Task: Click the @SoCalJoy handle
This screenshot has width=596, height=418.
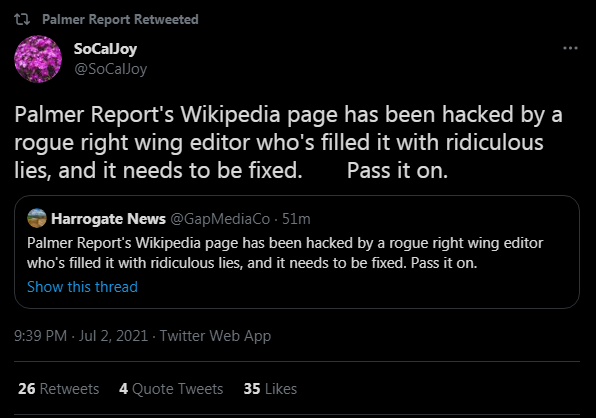Action: 111,69
